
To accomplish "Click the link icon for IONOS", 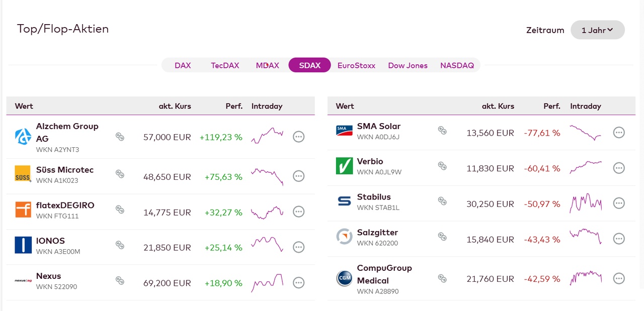I will point(120,245).
